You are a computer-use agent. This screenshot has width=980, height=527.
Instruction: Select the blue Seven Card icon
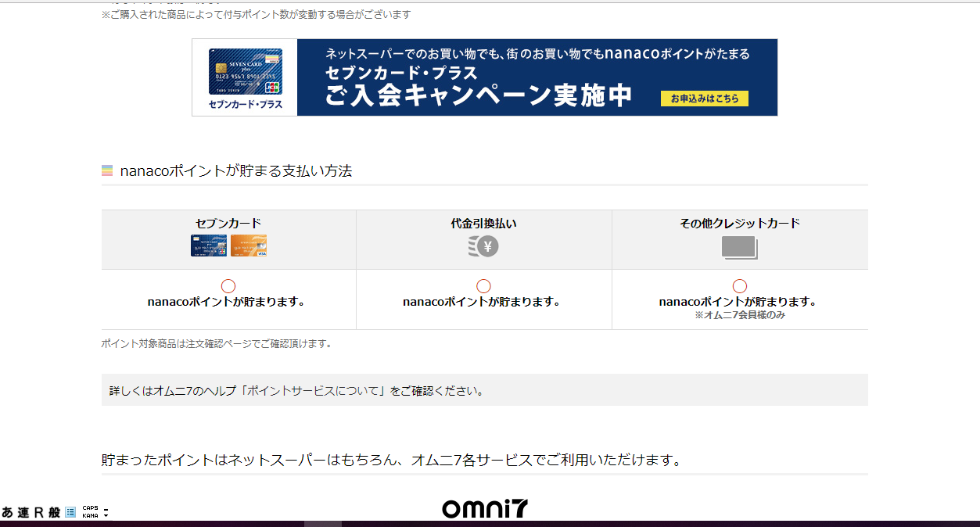tap(209, 246)
